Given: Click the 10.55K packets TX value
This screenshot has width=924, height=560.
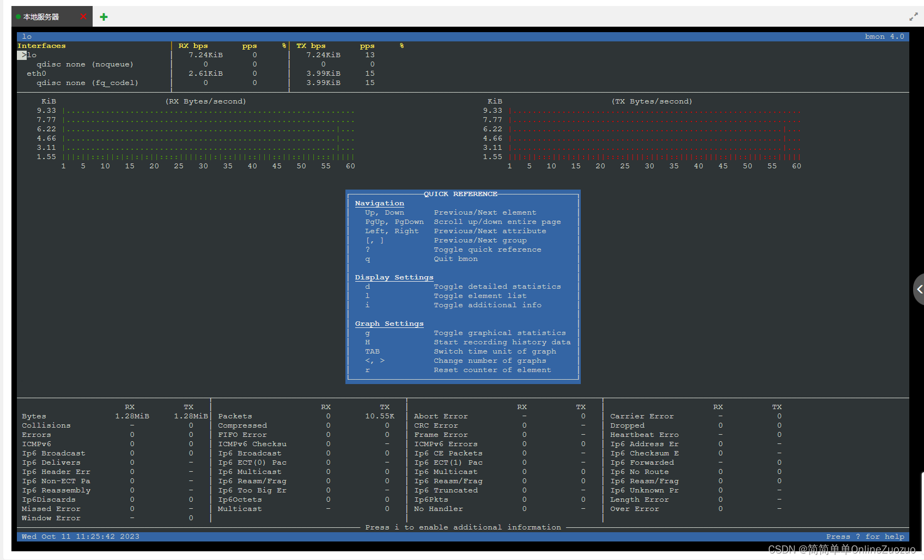Looking at the screenshot, I should [380, 416].
